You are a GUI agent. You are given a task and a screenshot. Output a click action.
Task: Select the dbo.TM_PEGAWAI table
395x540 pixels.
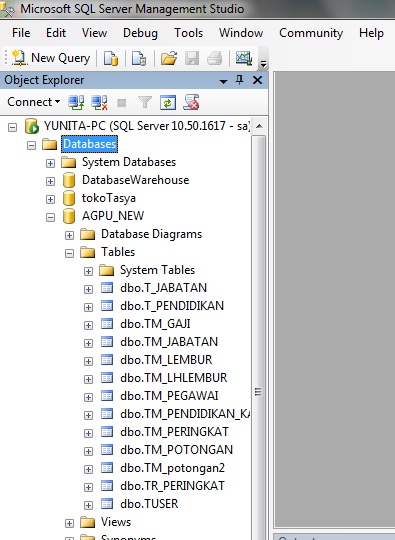click(169, 396)
